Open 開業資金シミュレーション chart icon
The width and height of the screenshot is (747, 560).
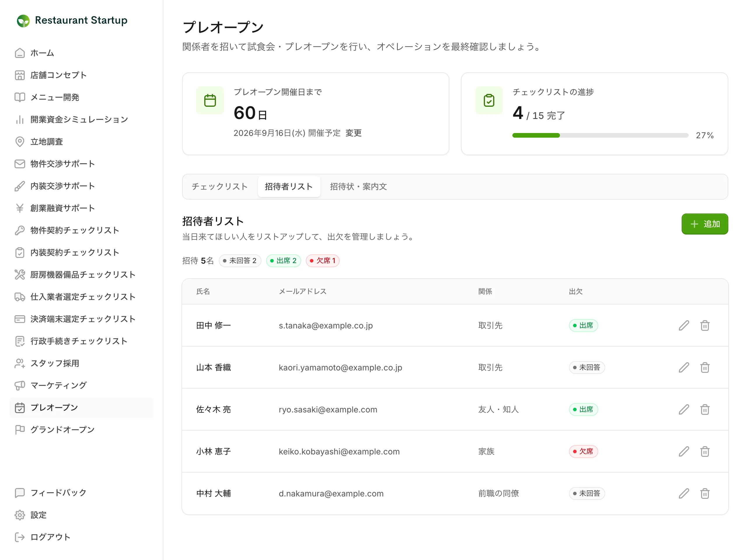[20, 120]
